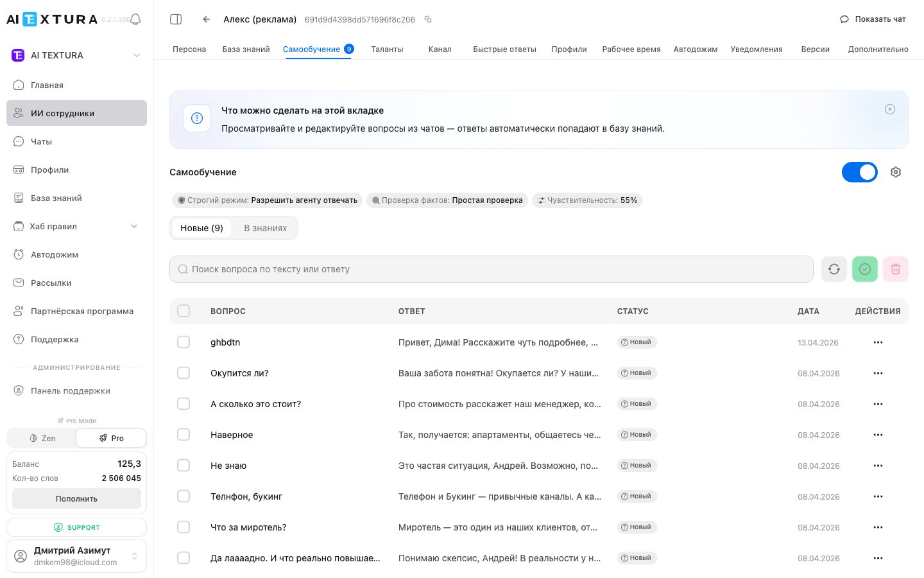Approve selected questions with green check button
Screen dimensions: 924x578
tap(865, 269)
